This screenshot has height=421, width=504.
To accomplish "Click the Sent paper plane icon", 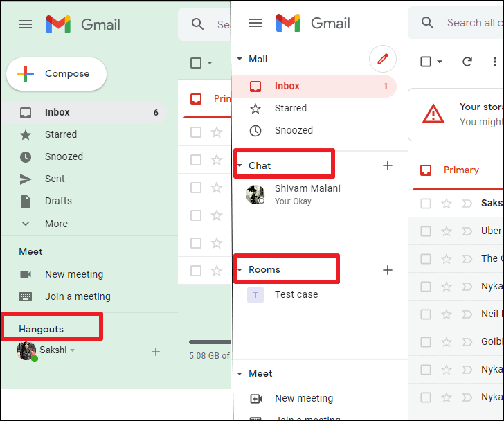I will (x=26, y=179).
